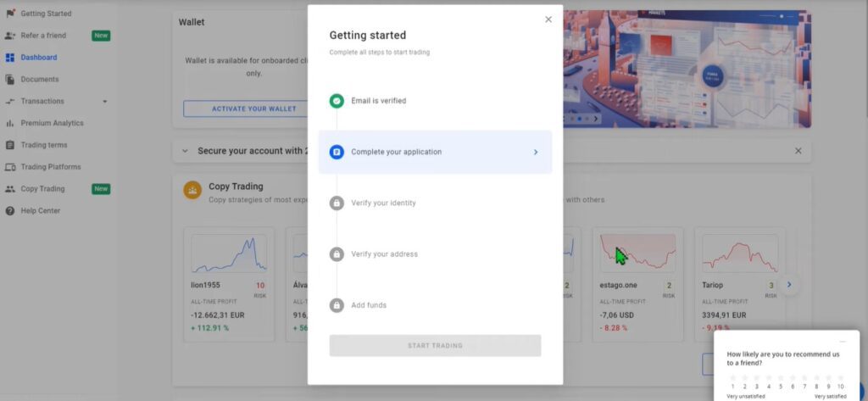Click the Trading terms clipboard icon

[10, 145]
